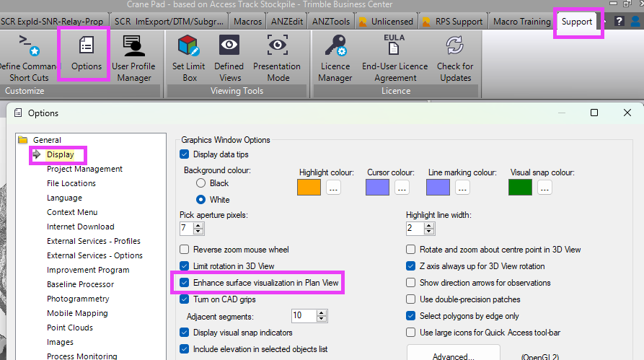Increase Highlight line width value

pyautogui.click(x=429, y=225)
